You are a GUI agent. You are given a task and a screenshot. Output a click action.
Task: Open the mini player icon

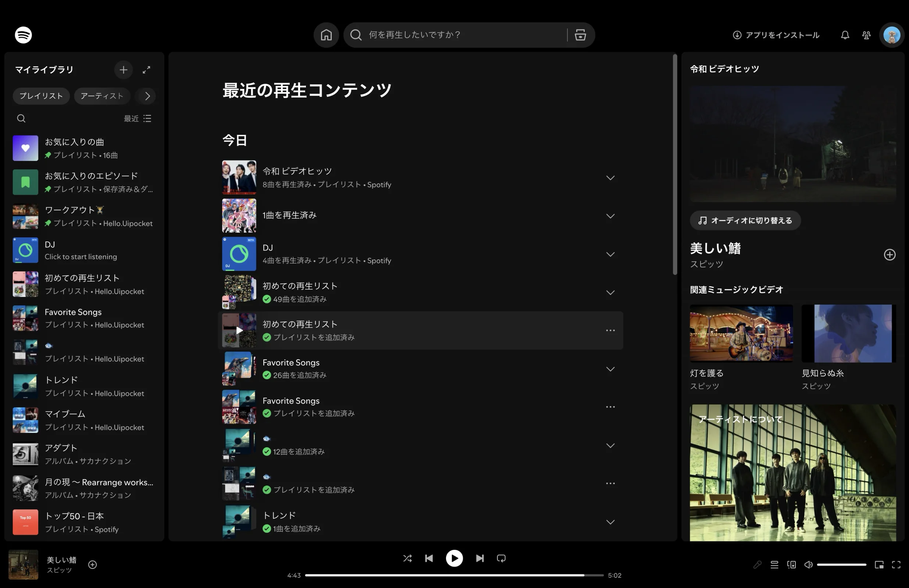[879, 565]
